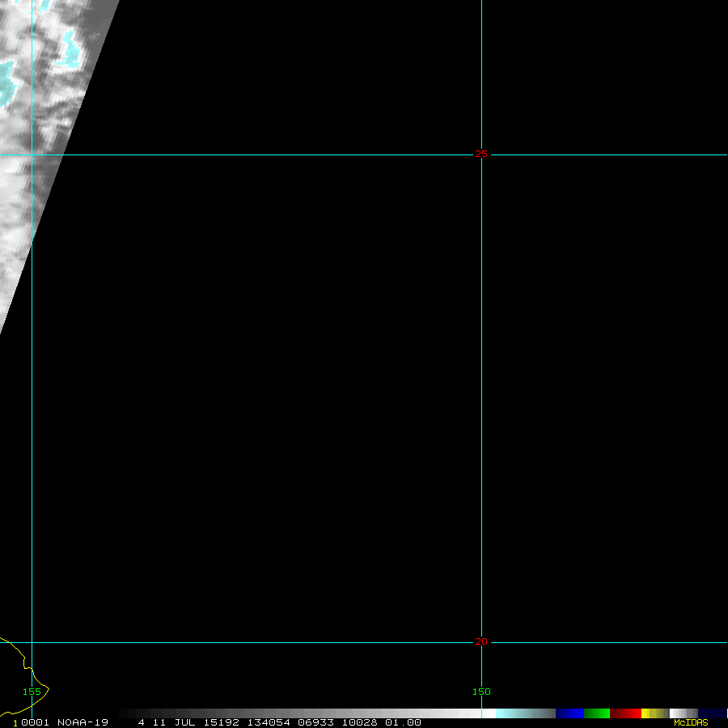Click the green segment of the color bar
The image size is (728, 728).
[597, 713]
